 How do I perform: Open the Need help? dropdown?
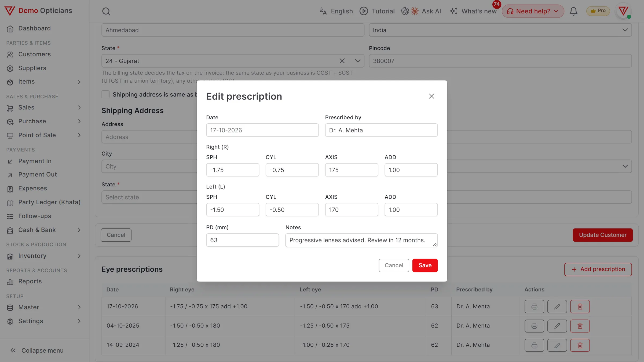pyautogui.click(x=533, y=11)
